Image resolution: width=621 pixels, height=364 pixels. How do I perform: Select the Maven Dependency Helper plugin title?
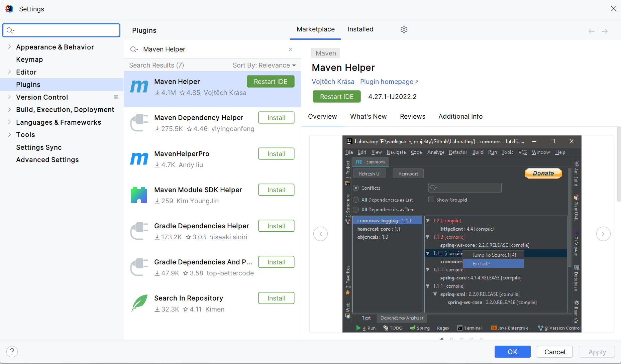[199, 118]
